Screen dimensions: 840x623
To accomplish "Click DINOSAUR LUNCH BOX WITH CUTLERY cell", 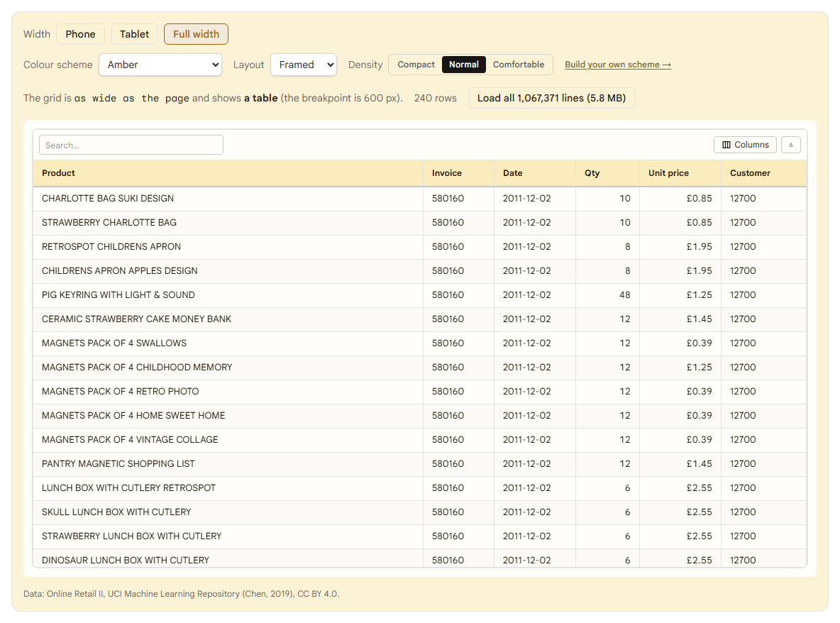I will tap(228, 558).
